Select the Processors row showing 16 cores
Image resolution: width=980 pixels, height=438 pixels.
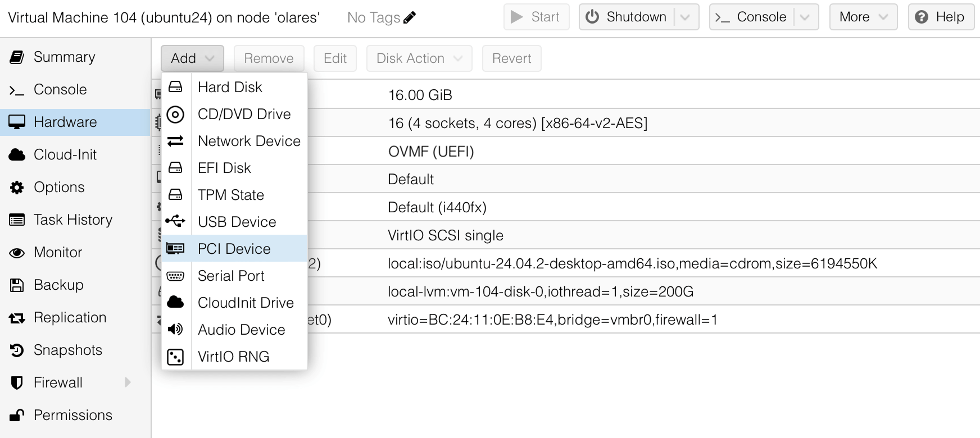tap(517, 123)
